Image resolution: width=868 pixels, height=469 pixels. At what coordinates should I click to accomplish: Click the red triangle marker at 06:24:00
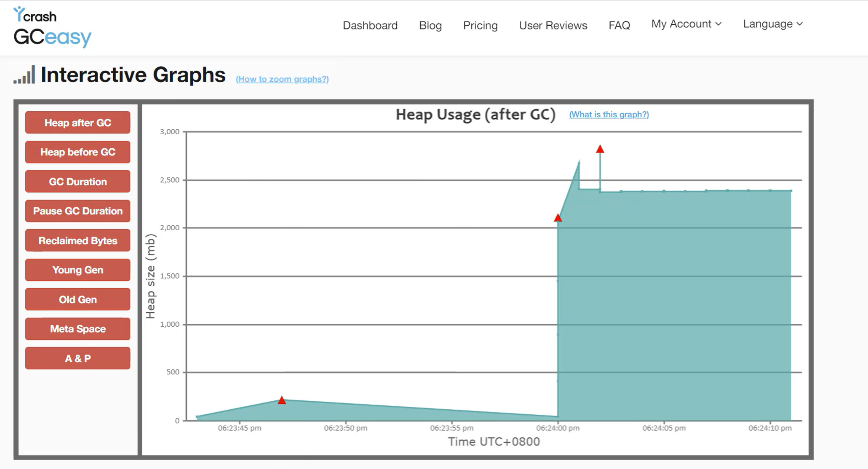point(558,218)
